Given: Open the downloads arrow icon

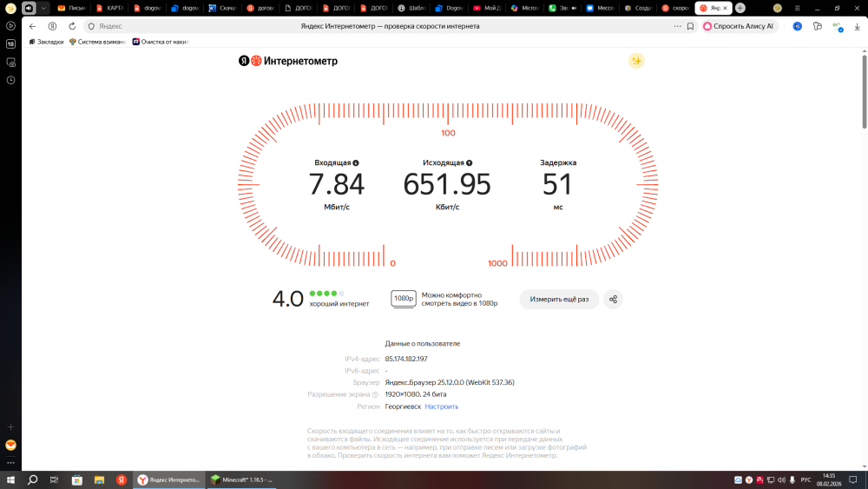Looking at the screenshot, I should 857,26.
